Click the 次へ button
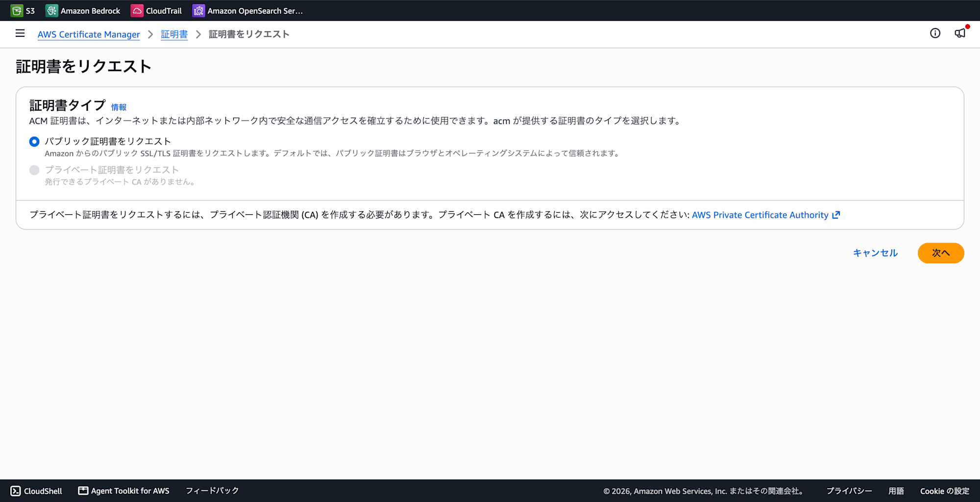This screenshot has width=980, height=502. pyautogui.click(x=941, y=253)
